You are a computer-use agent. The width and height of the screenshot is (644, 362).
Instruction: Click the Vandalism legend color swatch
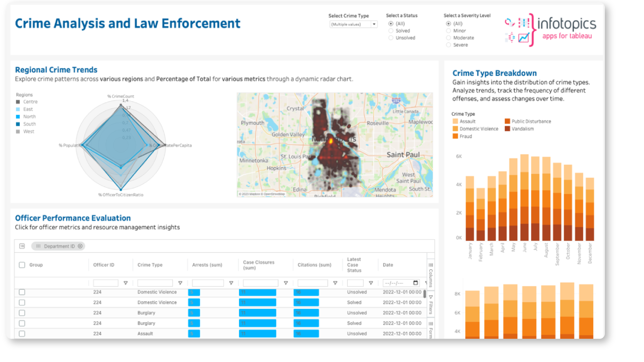point(507,129)
